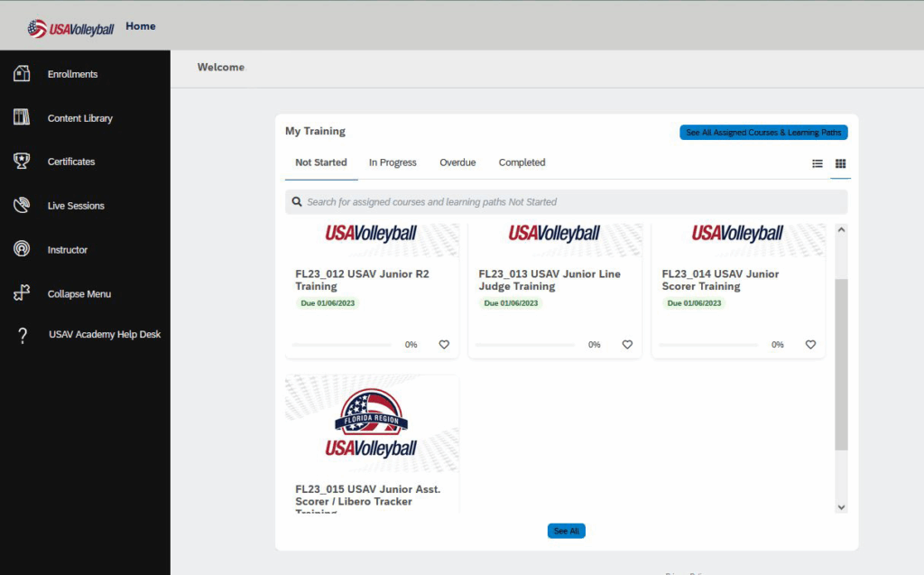Click the scroll down arrow of course list
The image size is (924, 575).
[842, 507]
